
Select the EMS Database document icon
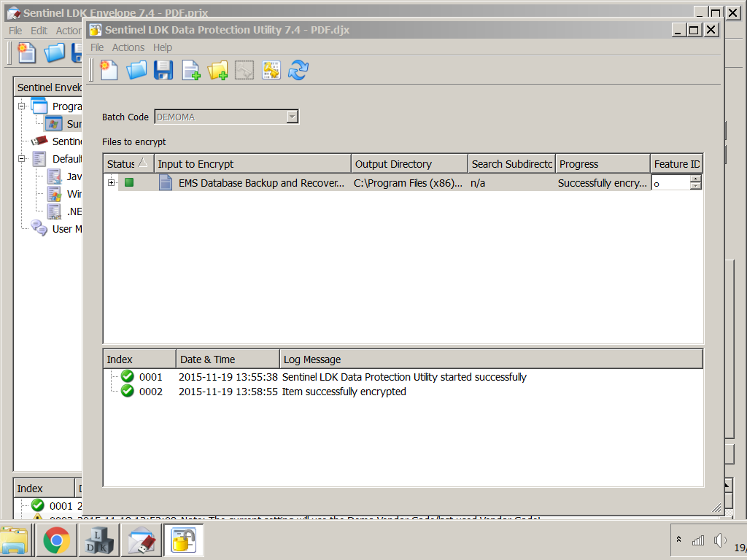[165, 183]
